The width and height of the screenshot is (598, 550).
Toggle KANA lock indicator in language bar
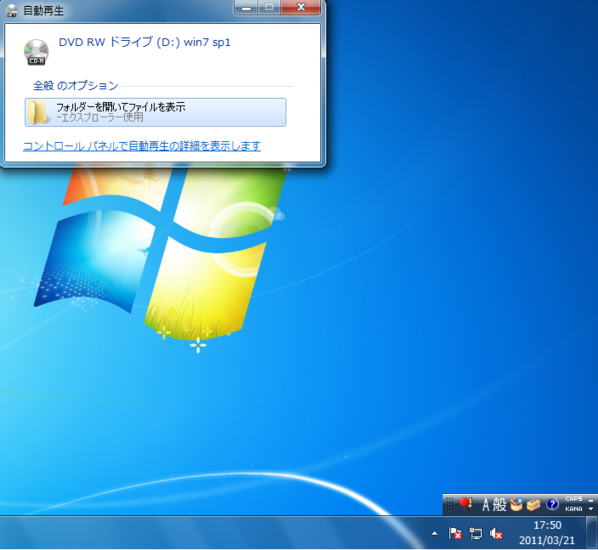coord(574,509)
